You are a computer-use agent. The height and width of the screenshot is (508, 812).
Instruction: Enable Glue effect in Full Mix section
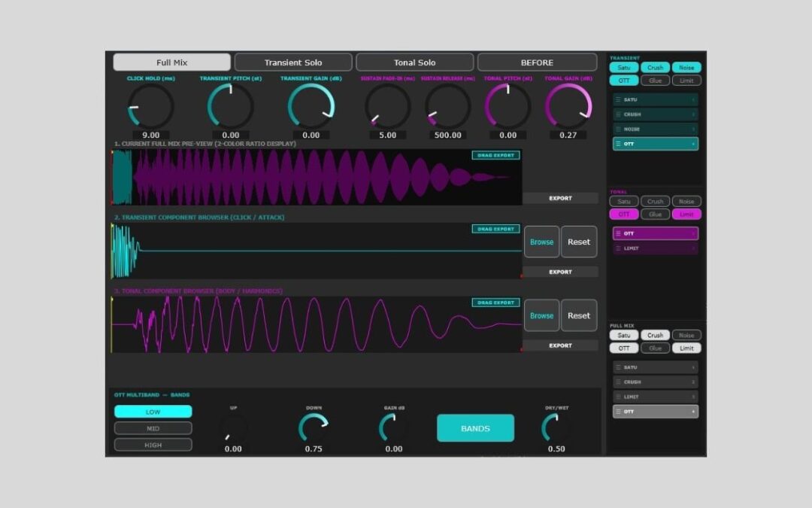(655, 348)
